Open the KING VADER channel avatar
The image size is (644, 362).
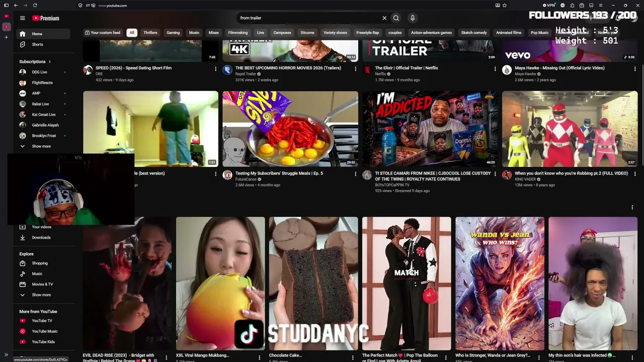point(507,175)
